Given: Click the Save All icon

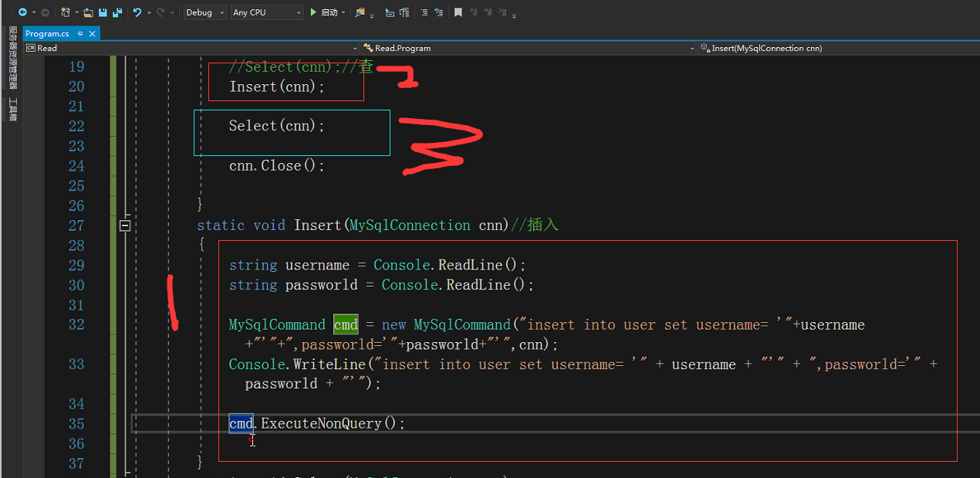Looking at the screenshot, I should click(117, 12).
